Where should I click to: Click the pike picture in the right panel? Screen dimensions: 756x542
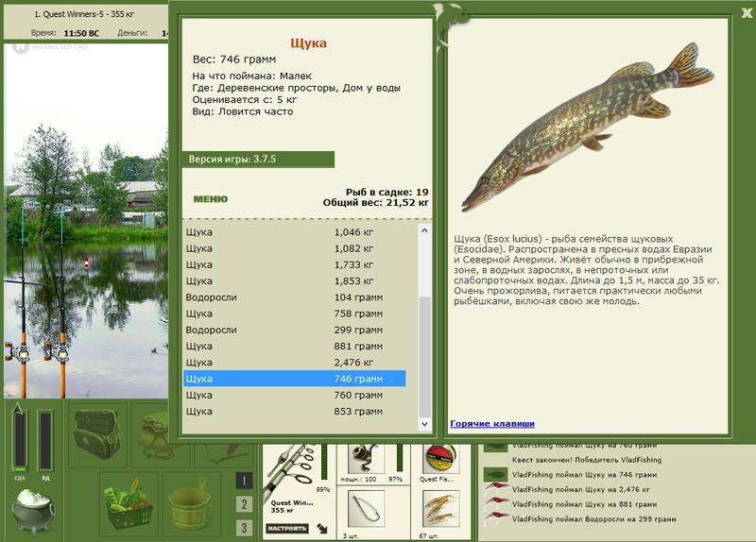pos(588,127)
